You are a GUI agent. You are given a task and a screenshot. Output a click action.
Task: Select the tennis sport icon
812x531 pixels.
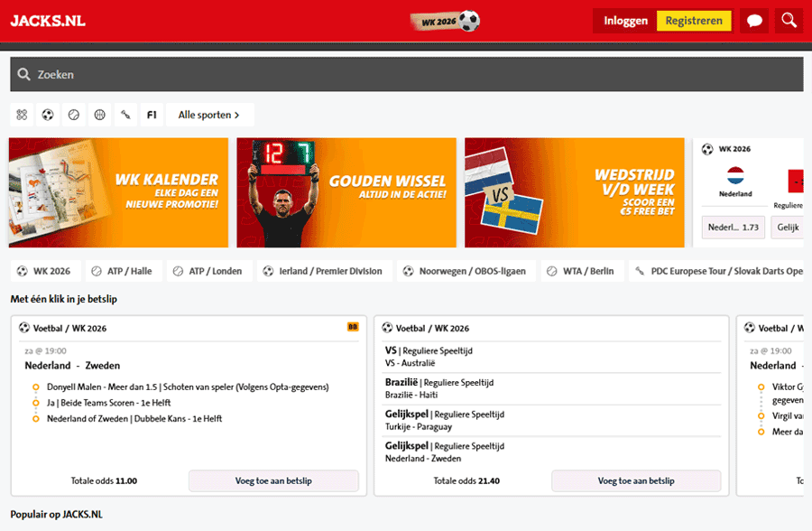coord(74,115)
